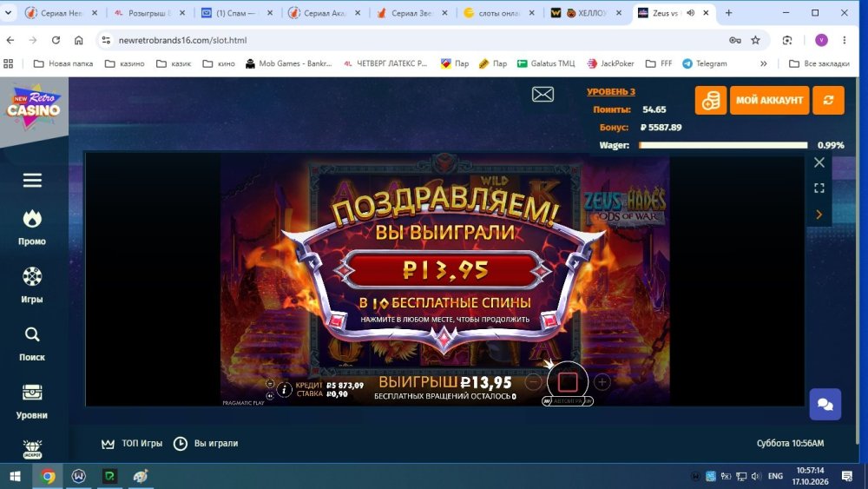Open the volume icon in system tray
The height and width of the screenshot is (489, 868).
(x=756, y=476)
